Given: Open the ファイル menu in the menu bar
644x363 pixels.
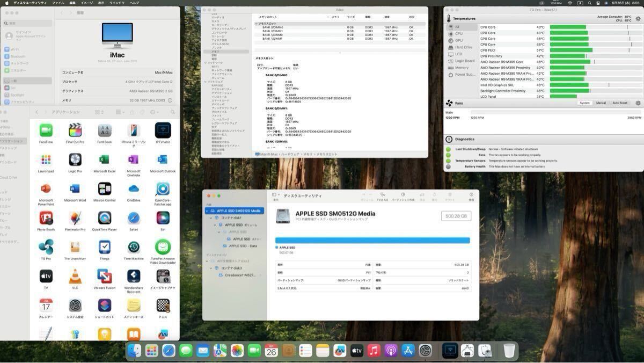Looking at the screenshot, I should tap(58, 3).
